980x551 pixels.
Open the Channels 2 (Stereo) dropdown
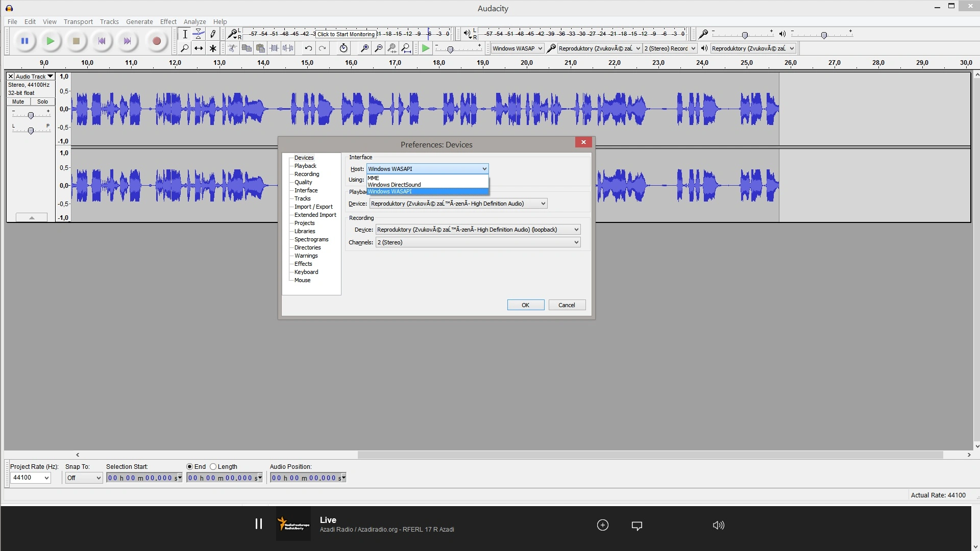click(x=478, y=242)
